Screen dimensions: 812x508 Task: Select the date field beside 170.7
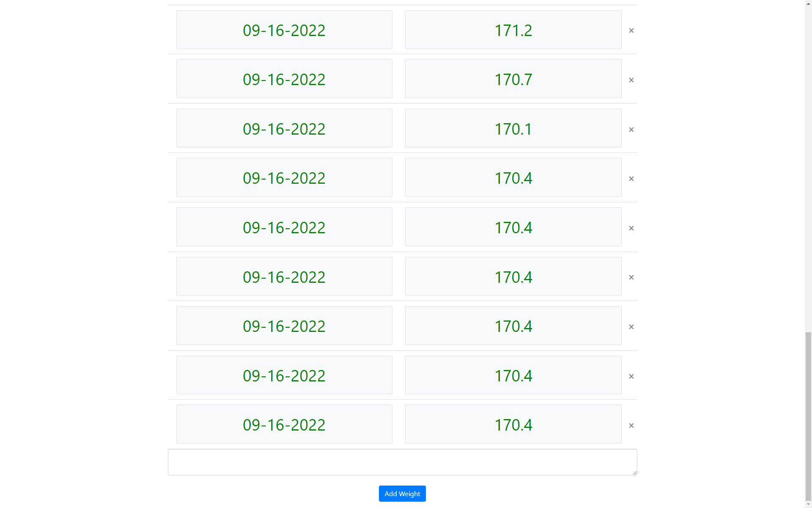[x=284, y=79]
